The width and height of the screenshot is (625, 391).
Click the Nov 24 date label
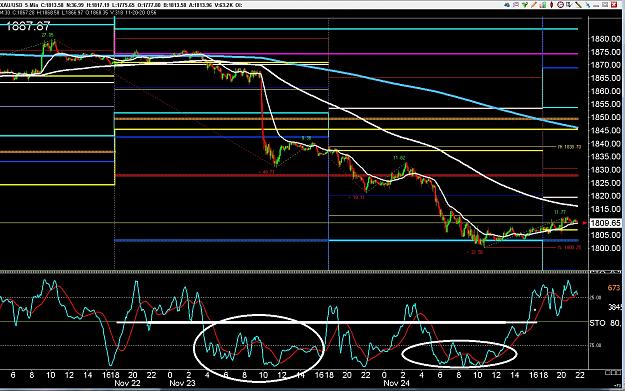pos(397,383)
